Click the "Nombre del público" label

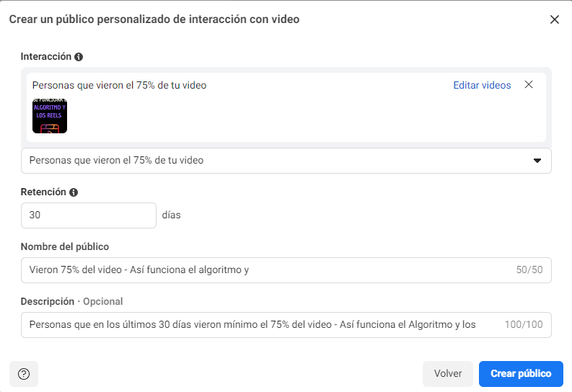click(65, 246)
